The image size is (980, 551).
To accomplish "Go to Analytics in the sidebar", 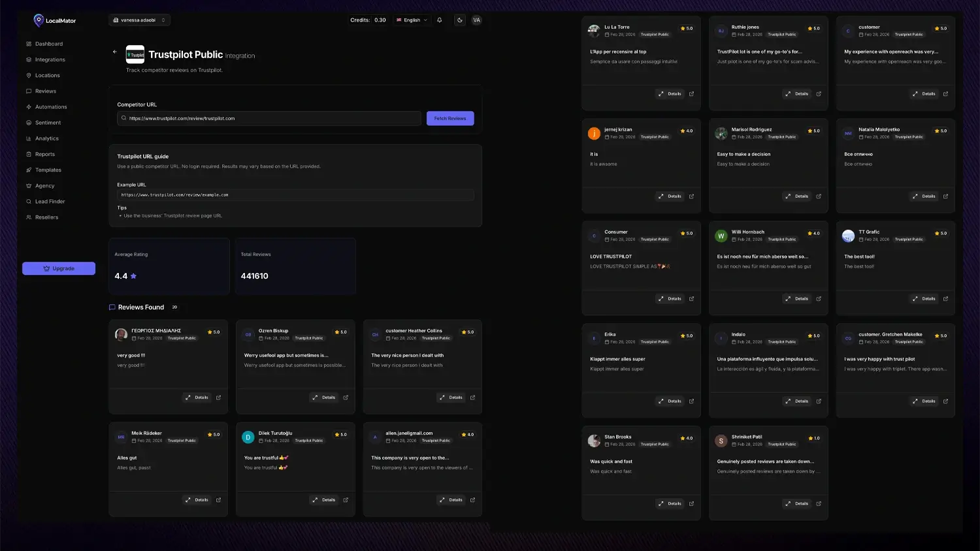I will pos(42,138).
